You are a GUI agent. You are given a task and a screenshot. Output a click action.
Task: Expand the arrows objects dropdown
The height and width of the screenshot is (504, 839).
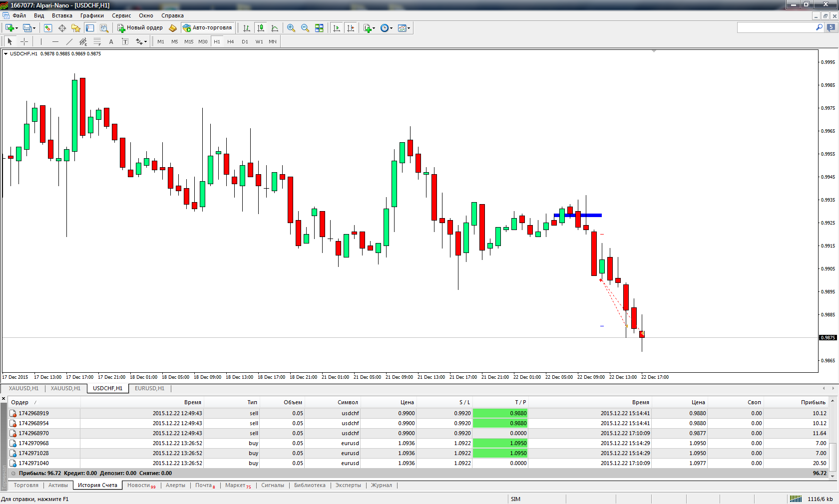pos(145,42)
